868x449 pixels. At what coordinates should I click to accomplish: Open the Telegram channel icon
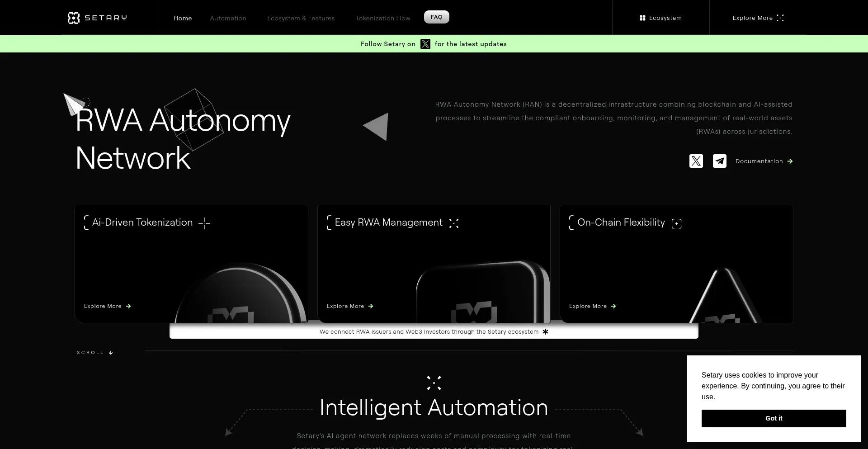pos(719,161)
